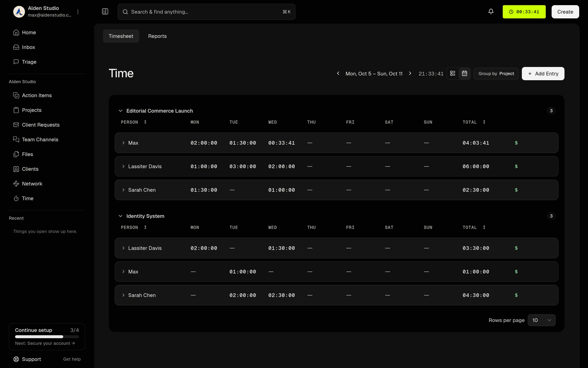The image size is (588, 368).
Task: Open Home in sidebar
Action: 47,32
